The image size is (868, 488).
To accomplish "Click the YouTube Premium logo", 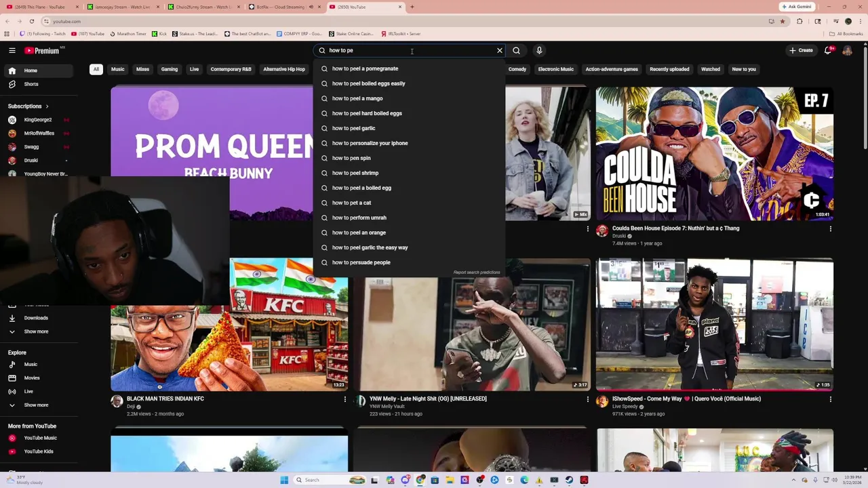I will tap(42, 50).
